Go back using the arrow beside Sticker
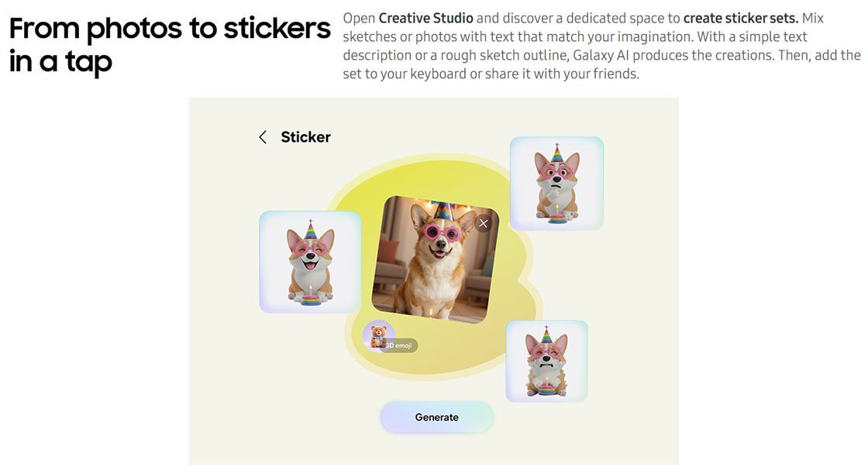The height and width of the screenshot is (465, 868). pos(263,137)
